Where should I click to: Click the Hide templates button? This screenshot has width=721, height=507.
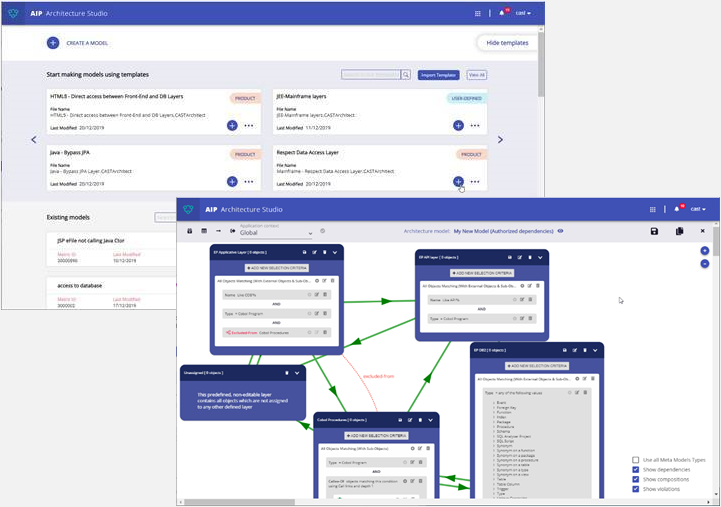click(507, 43)
